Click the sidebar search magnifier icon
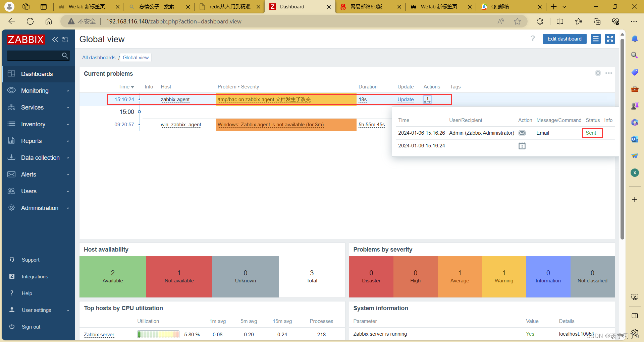Screen dimensions: 644x342 tap(65, 55)
